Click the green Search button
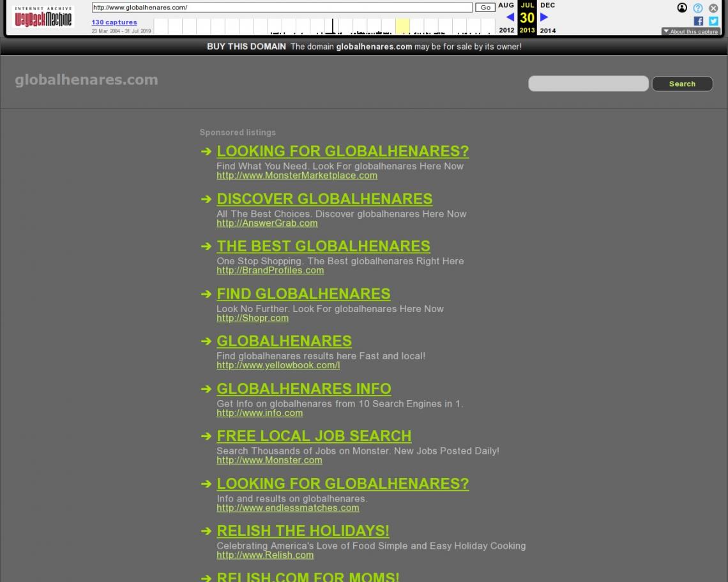This screenshot has width=728, height=582. [682, 84]
